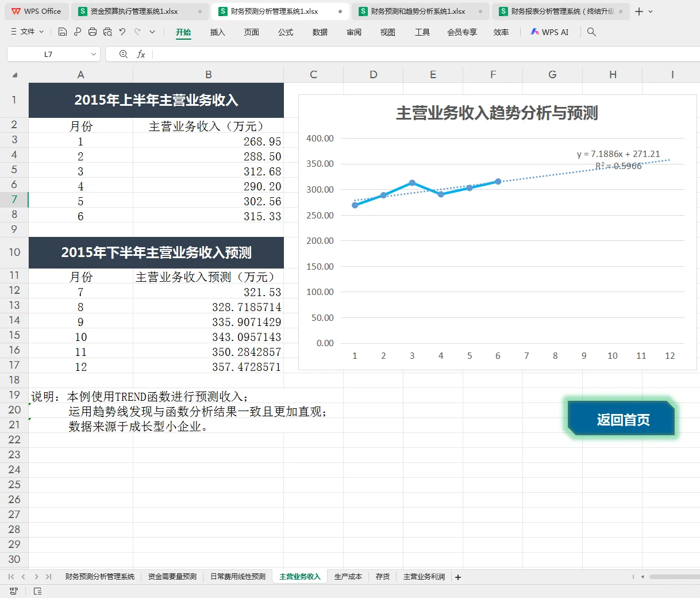Image resolution: width=700 pixels, height=598 pixels.
Task: Open the 效率 tab
Action: coord(501,32)
